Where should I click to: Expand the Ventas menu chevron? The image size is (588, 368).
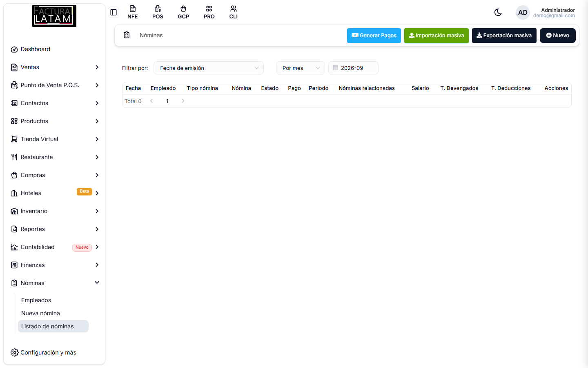[x=97, y=67]
